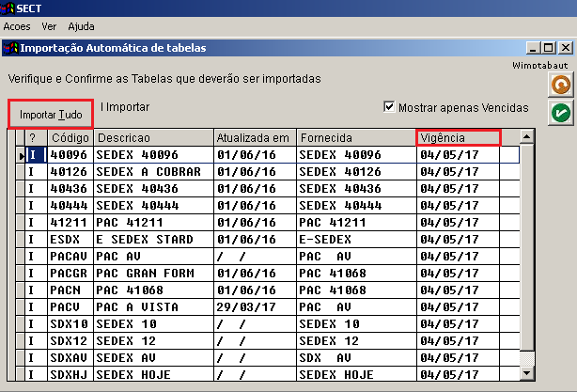Minimize the Importação Automática de tabelas window
The width and height of the screenshot is (577, 392).
(533, 48)
